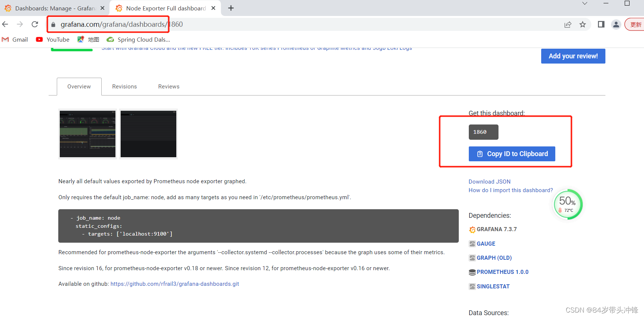Screen dimensions: 644x317
Task: Click the Gmail bookmark icon
Action: [5, 39]
